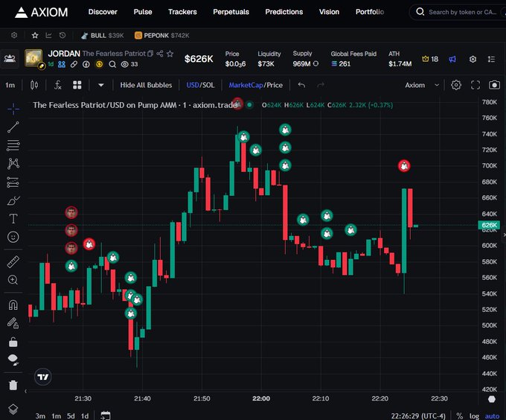Open the list layout icon in header
506x420 pixels.
click(x=491, y=59)
